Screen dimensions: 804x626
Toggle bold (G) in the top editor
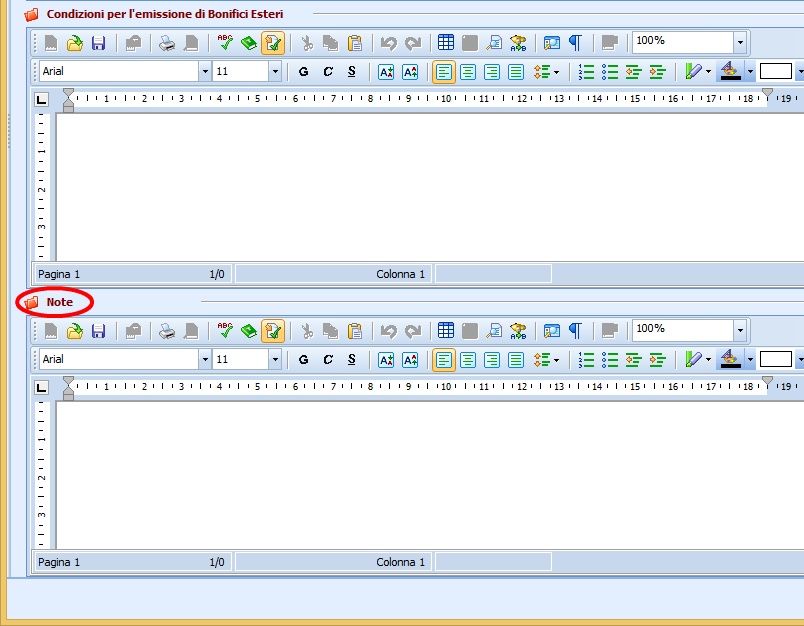coord(304,72)
